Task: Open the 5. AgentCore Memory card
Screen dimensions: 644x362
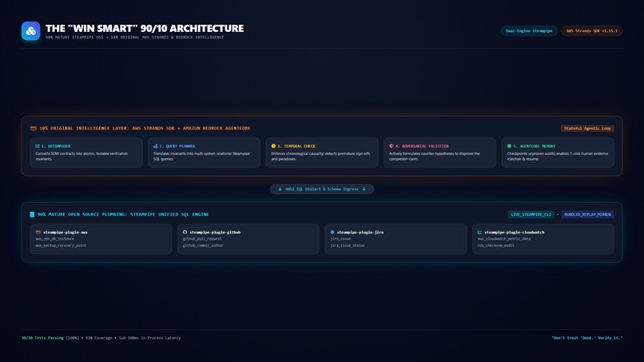Action: [x=558, y=153]
